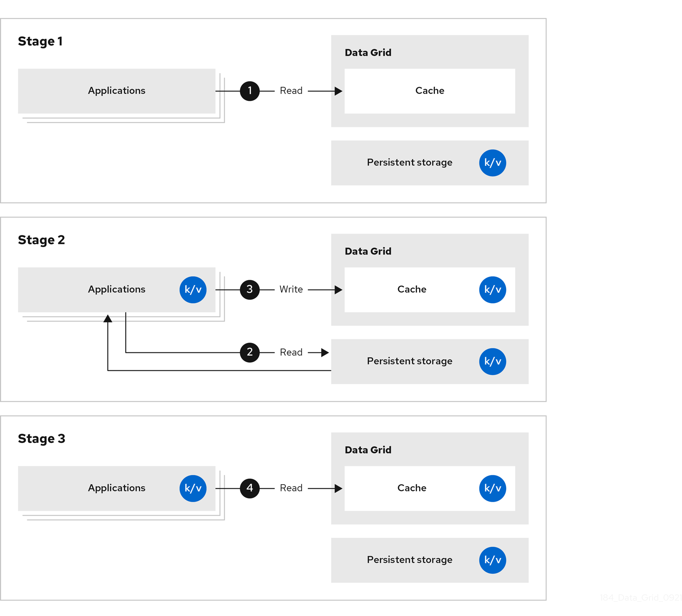The image size is (682, 616).
Task: Click the k/v icon in Stage 2 Persistent storage
Action: tap(493, 361)
